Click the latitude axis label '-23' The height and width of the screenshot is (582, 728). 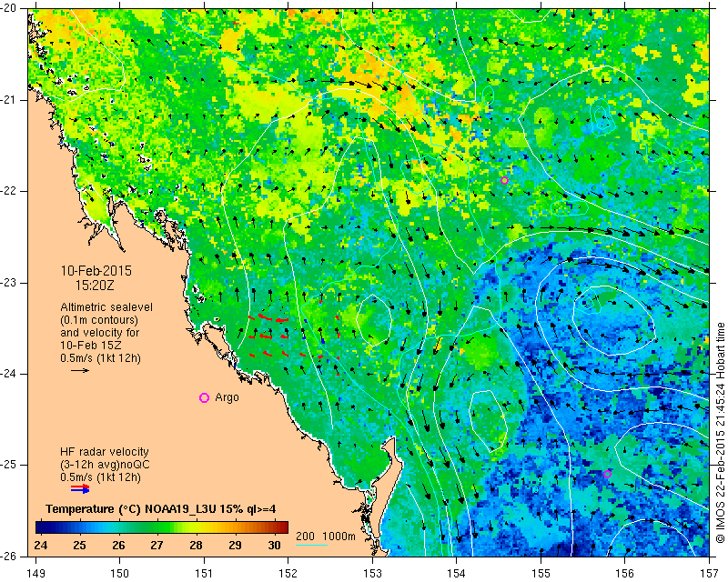point(8,283)
